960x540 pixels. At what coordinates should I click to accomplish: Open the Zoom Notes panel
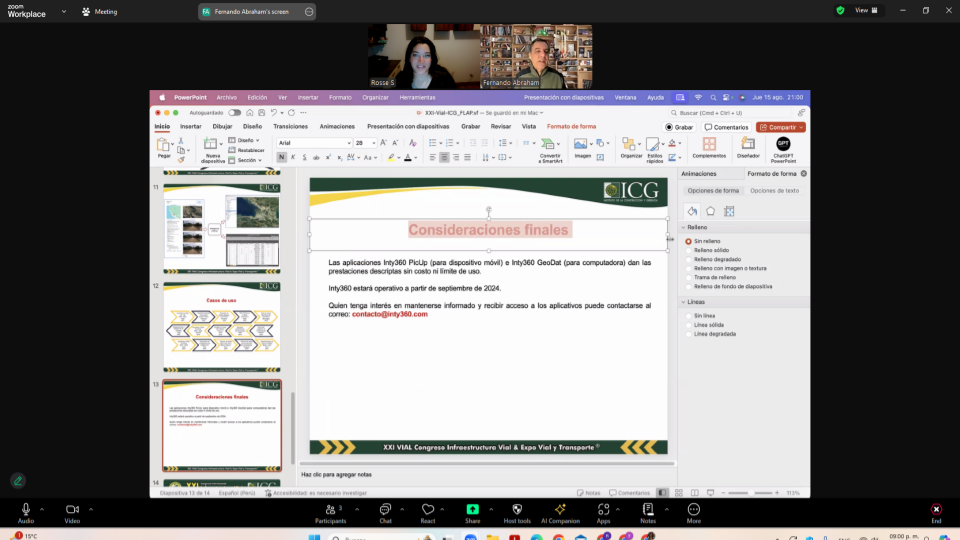648,512
